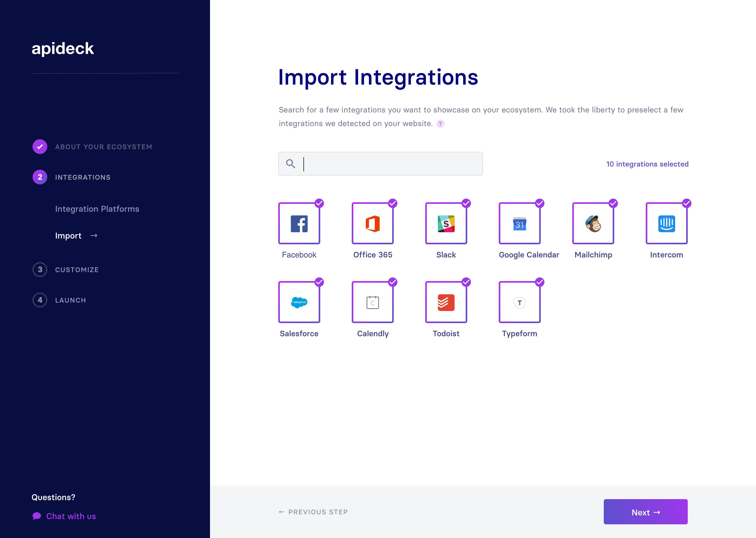Select the Import sub-step
Image resolution: width=756 pixels, height=538 pixels.
tap(68, 236)
